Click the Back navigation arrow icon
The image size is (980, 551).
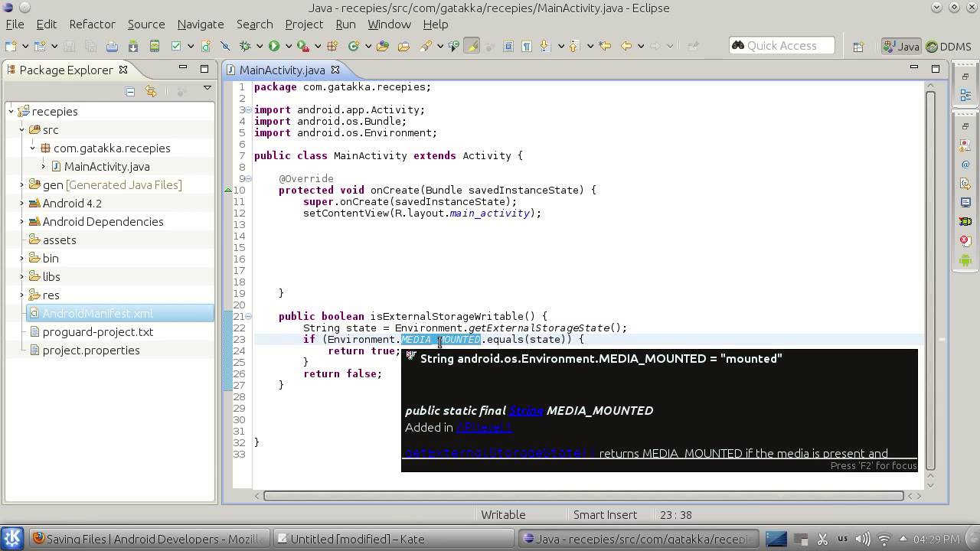(626, 46)
